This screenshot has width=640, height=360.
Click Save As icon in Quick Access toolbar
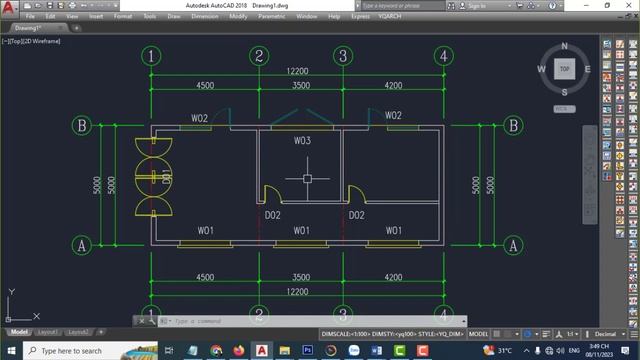(60, 6)
